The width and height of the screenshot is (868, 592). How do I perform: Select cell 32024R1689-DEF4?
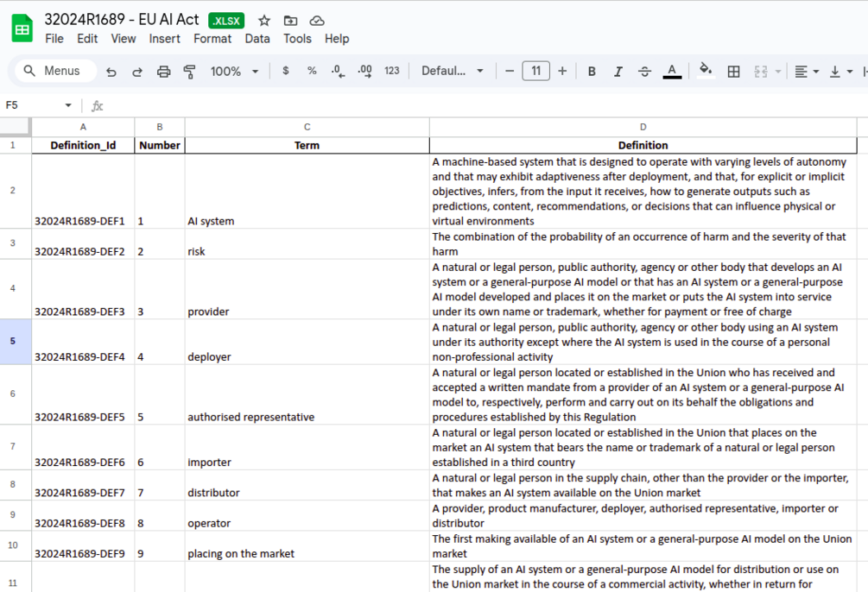(x=83, y=342)
